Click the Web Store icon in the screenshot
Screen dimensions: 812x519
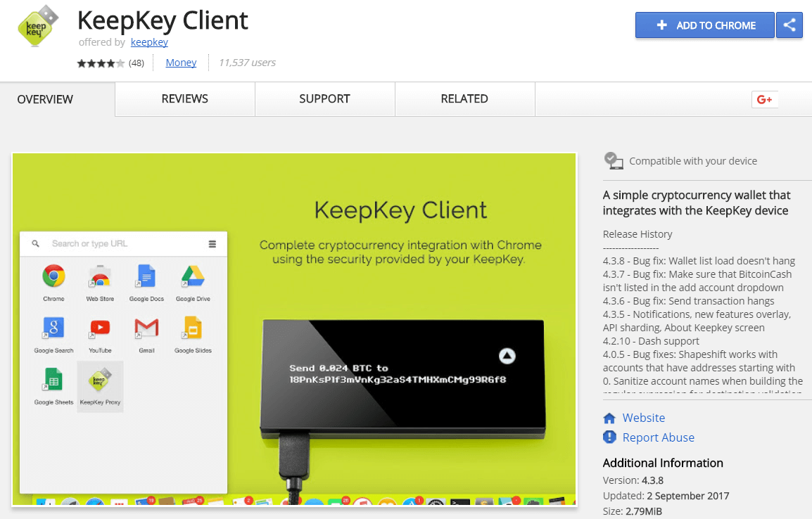(x=100, y=276)
